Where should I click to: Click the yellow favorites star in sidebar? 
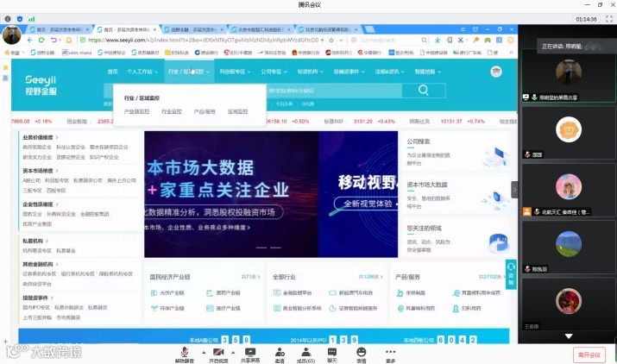click(x=5, y=67)
